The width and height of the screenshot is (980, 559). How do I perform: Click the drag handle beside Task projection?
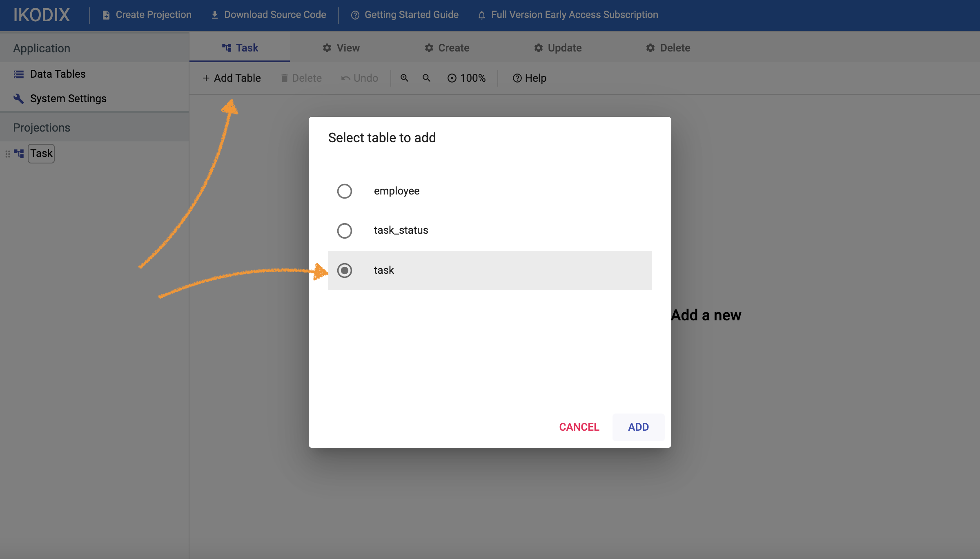pyautogui.click(x=7, y=154)
